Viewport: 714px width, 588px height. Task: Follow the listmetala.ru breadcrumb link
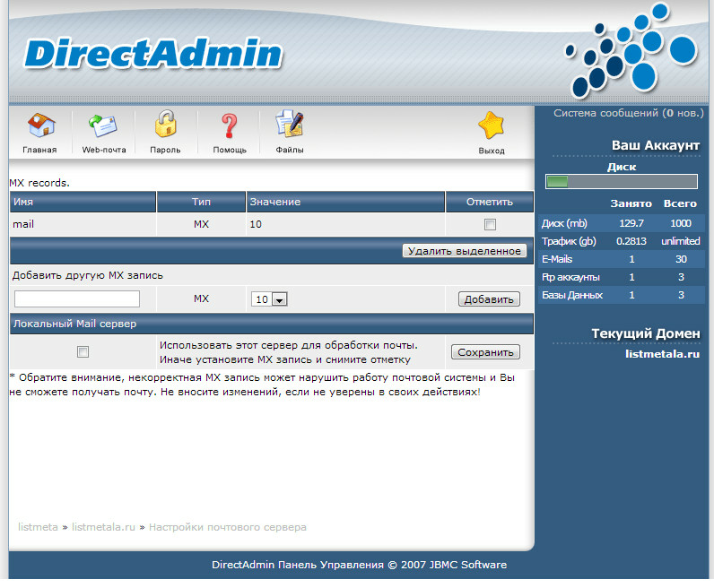coord(103,527)
